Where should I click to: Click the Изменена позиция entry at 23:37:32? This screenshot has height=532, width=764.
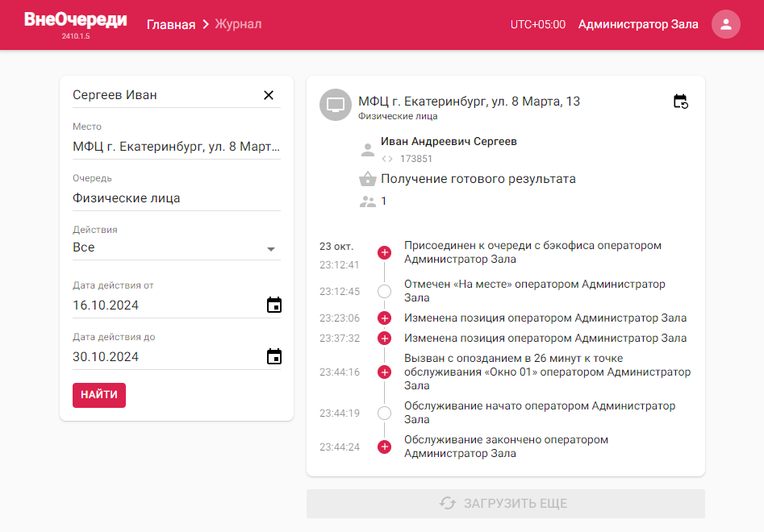click(545, 338)
